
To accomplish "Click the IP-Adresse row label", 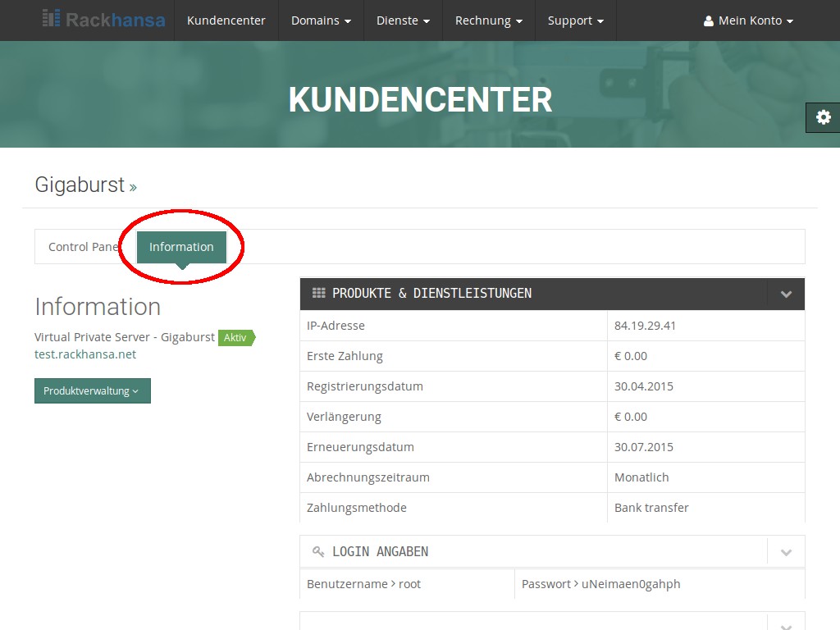I will (336, 326).
